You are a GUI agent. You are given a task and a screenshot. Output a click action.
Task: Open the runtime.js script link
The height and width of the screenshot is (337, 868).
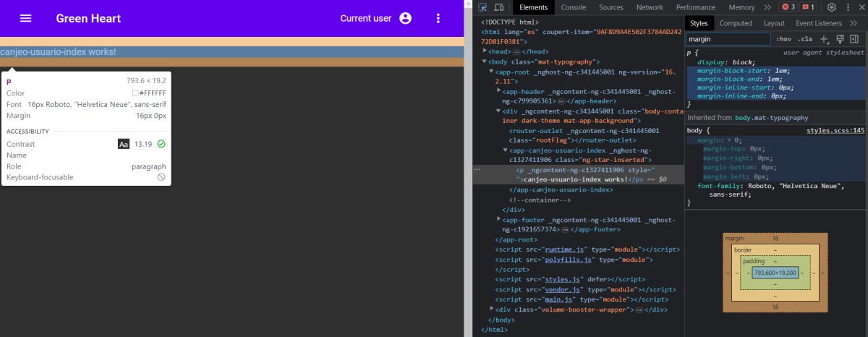tap(564, 249)
